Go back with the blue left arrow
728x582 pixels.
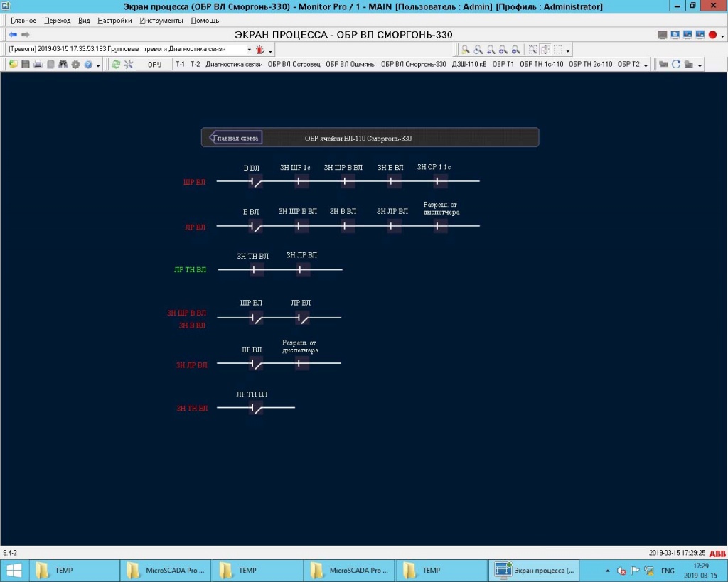pos(13,35)
